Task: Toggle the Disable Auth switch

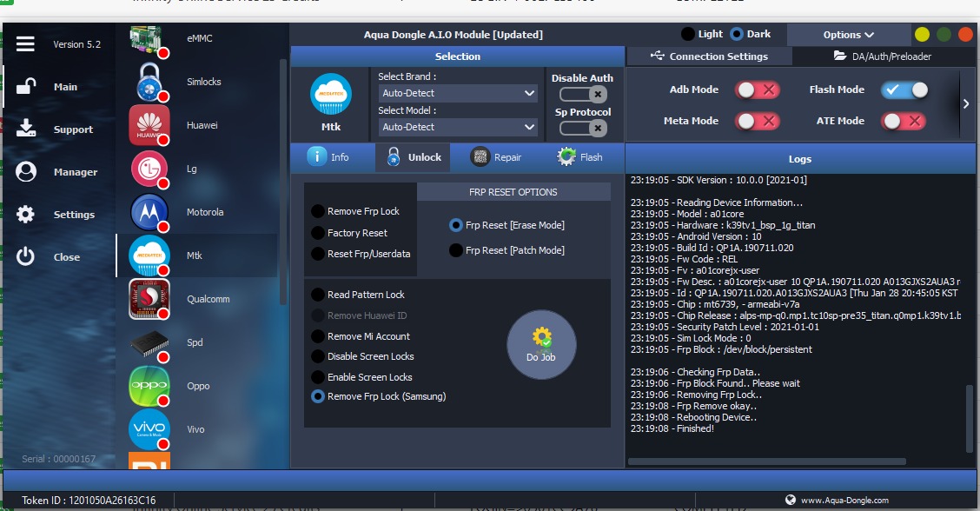Action: pyautogui.click(x=583, y=95)
